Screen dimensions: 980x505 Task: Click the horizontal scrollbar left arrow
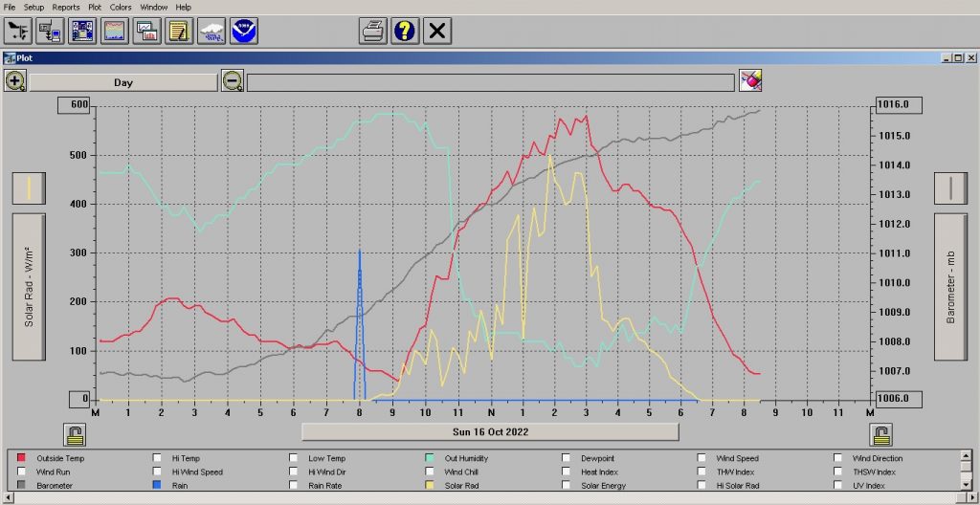pyautogui.click(x=7, y=498)
